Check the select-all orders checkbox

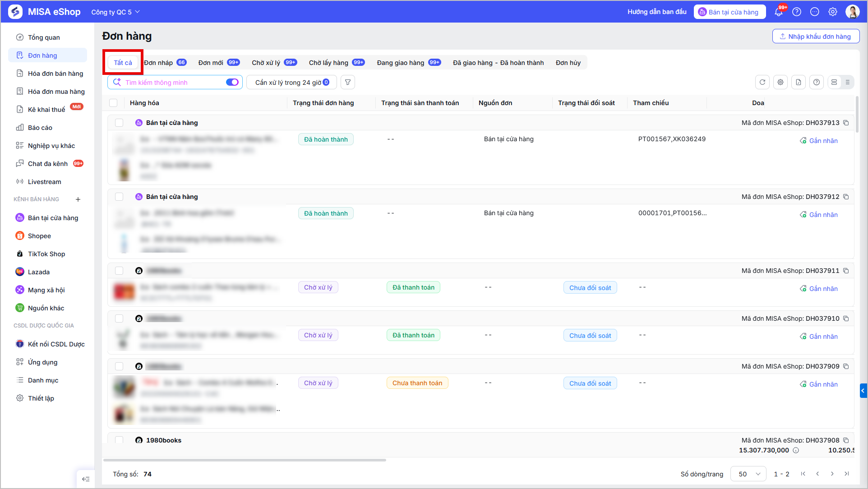tap(113, 103)
